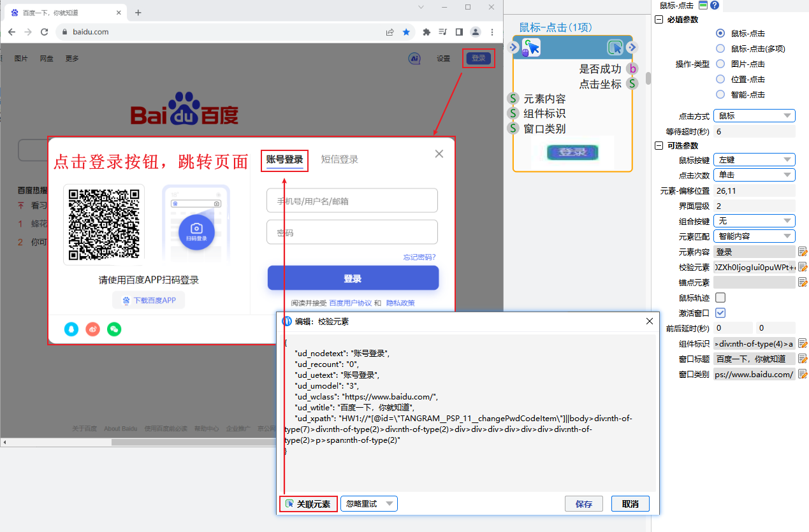Expand the 忽略重试 dropdown in editor dialog
This screenshot has height=532, width=809.
click(x=369, y=504)
